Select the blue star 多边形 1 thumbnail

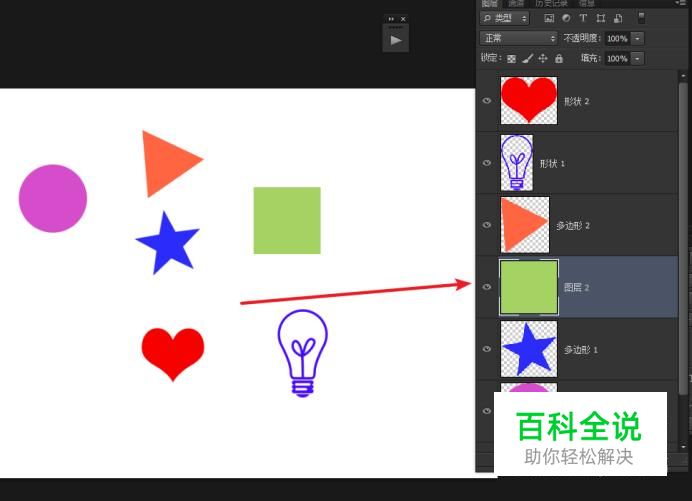[x=529, y=349]
